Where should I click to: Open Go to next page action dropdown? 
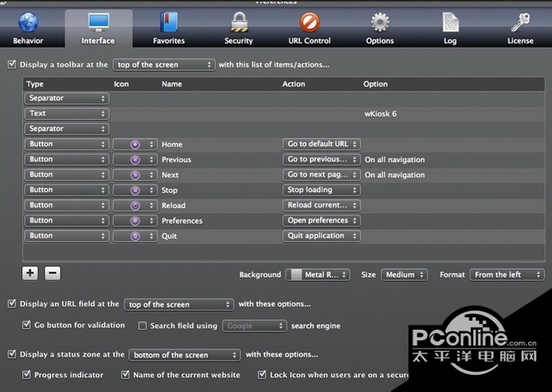tap(322, 174)
